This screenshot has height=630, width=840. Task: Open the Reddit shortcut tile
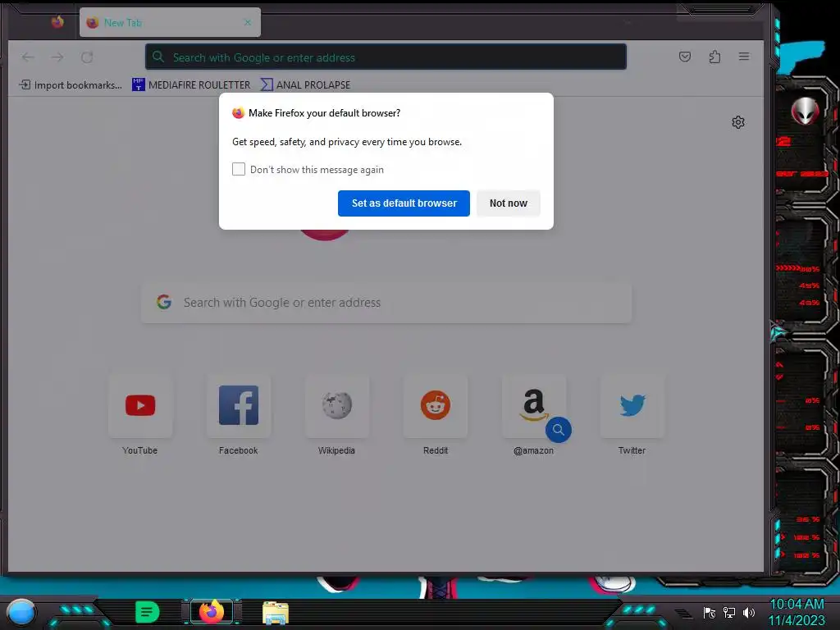coord(436,405)
